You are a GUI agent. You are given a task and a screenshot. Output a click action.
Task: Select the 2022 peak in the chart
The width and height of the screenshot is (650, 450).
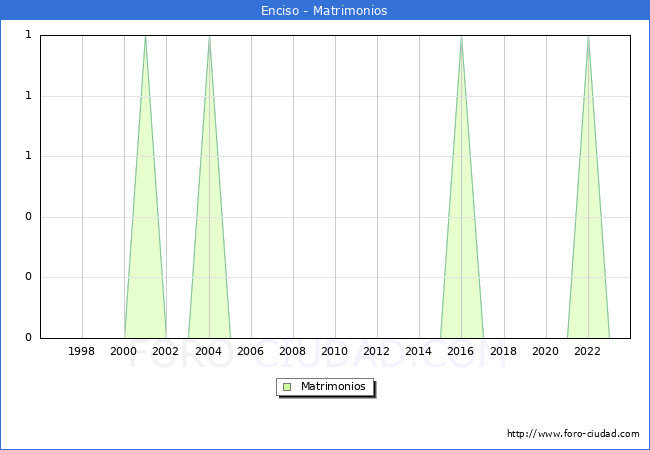click(x=588, y=38)
